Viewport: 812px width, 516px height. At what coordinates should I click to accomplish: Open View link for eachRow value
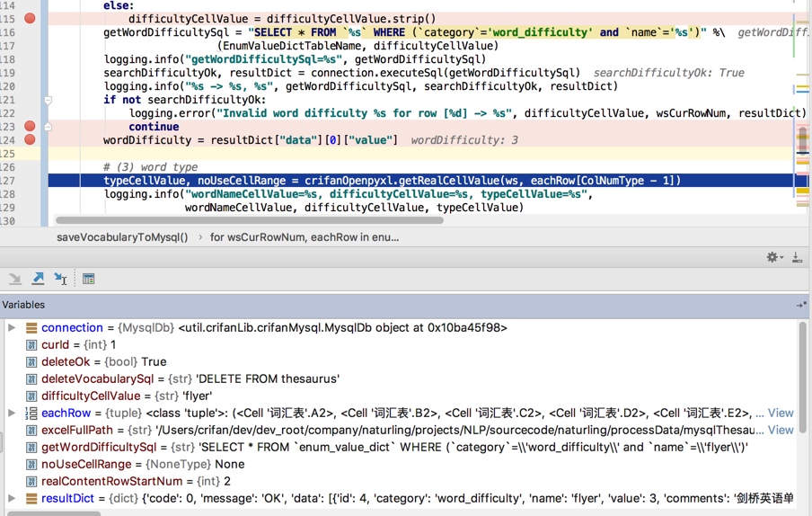(781, 413)
